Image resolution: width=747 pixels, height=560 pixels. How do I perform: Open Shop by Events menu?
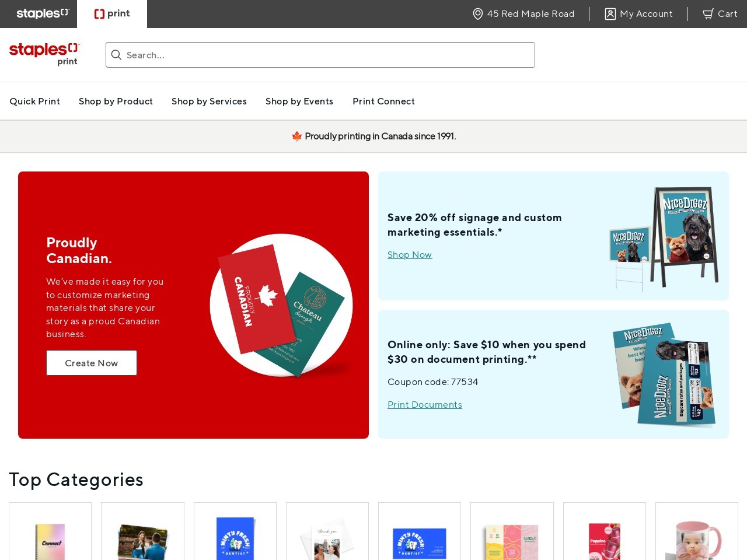(299, 101)
